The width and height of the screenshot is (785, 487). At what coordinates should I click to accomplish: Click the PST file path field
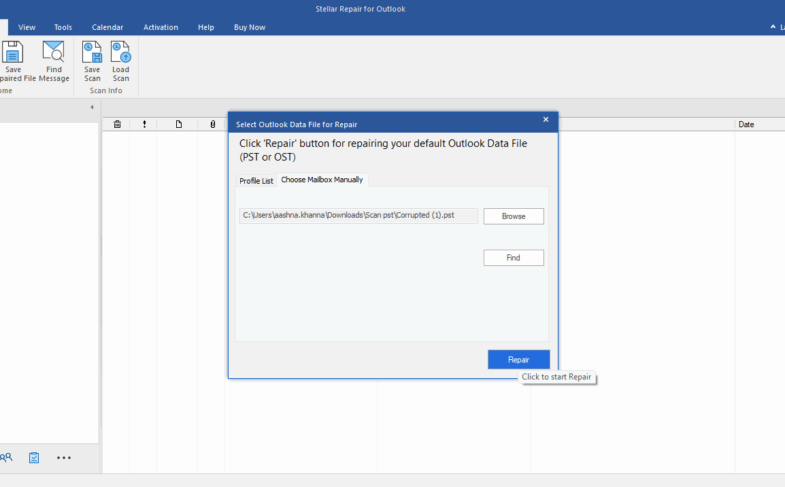pos(358,216)
